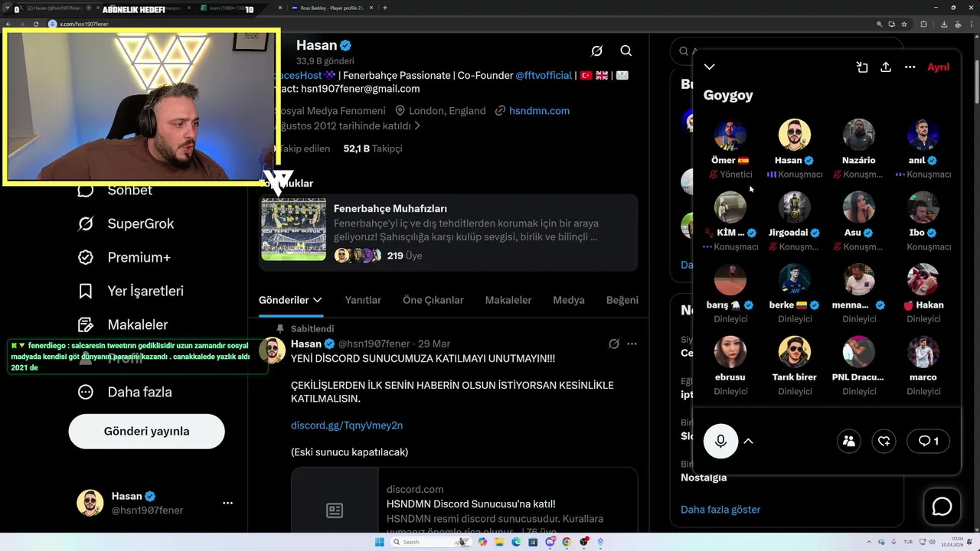Viewport: 980px width, 551px height.
Task: Share the Goygoy space via upload icon
Action: click(x=886, y=67)
